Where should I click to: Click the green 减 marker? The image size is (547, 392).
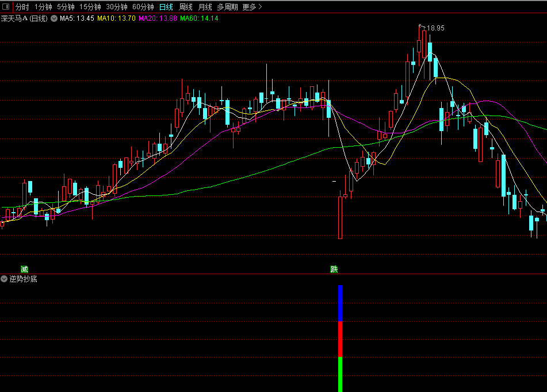coord(24,269)
